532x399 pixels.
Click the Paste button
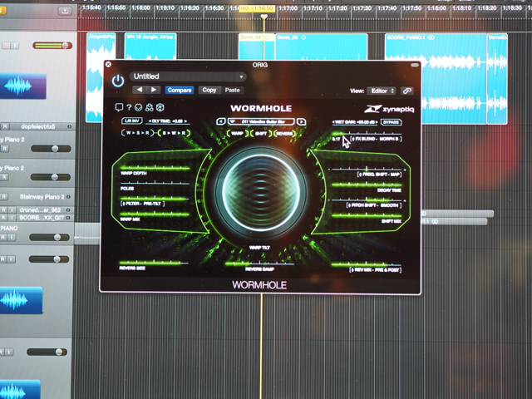(232, 91)
